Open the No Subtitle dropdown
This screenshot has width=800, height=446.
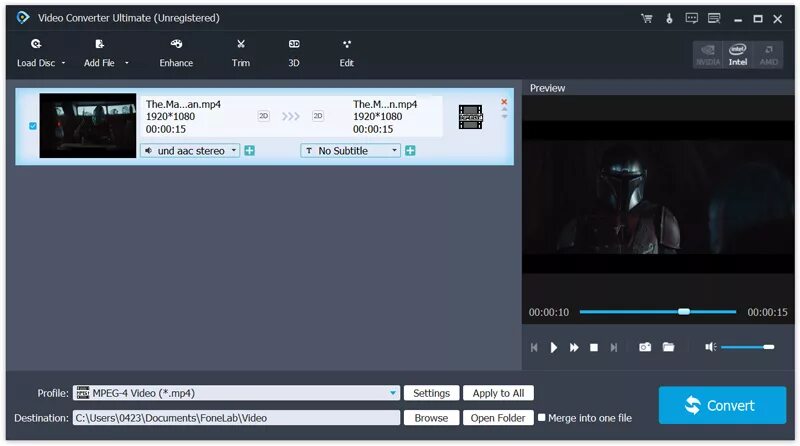pyautogui.click(x=351, y=151)
